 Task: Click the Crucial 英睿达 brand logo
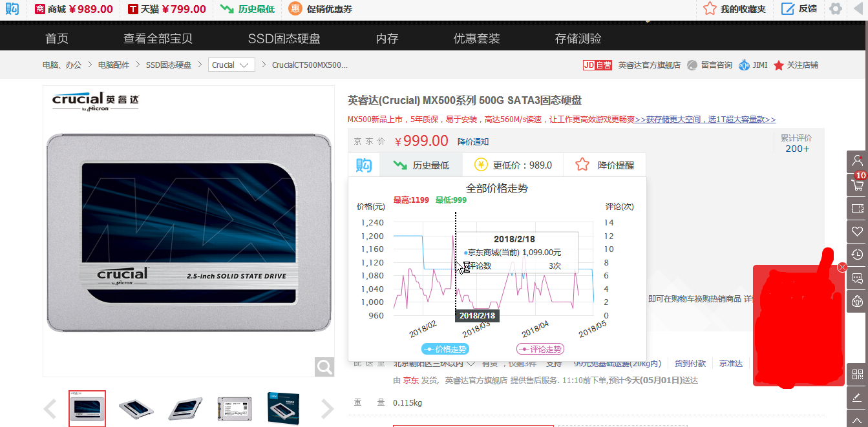(x=96, y=101)
